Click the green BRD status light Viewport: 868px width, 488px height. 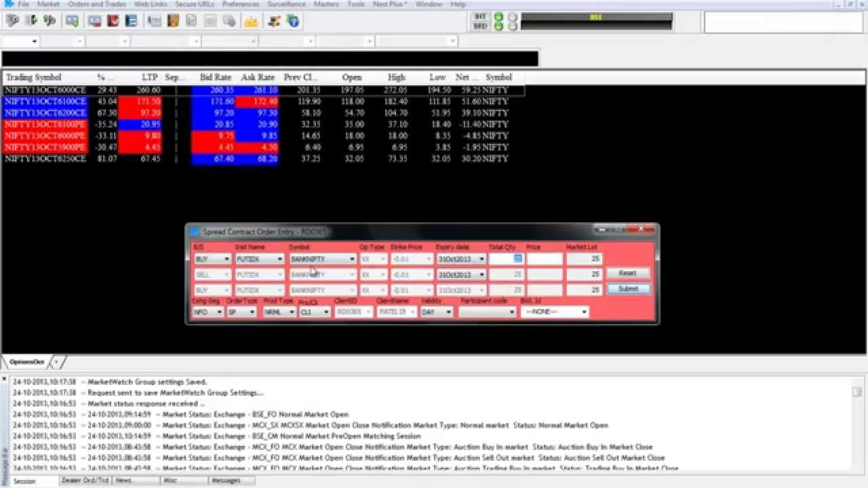coord(498,26)
